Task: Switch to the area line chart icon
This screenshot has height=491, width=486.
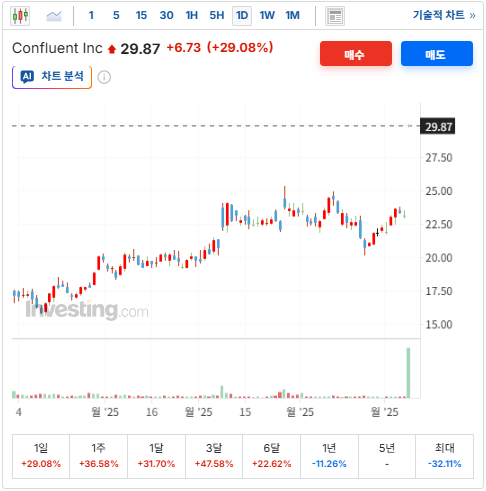Action: (x=54, y=16)
